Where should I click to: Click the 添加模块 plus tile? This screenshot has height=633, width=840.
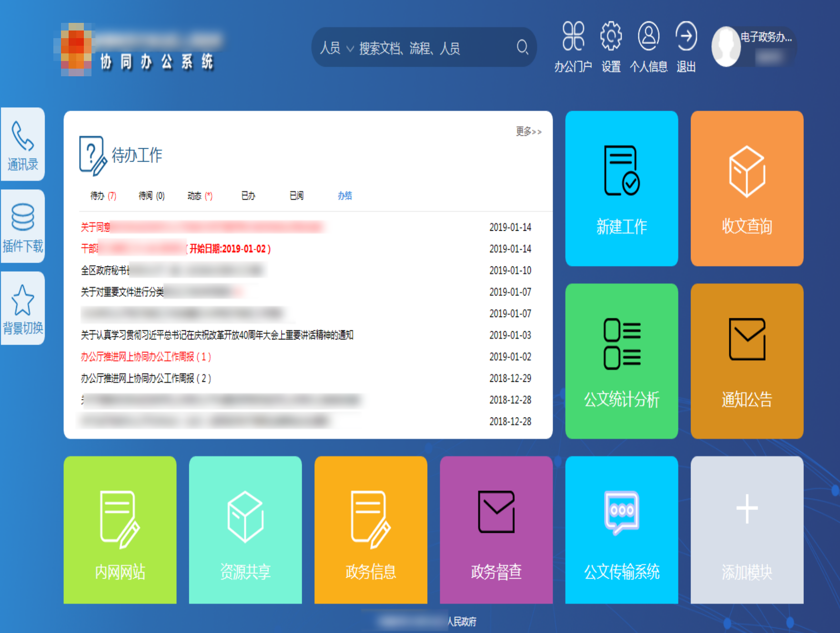coord(747,530)
